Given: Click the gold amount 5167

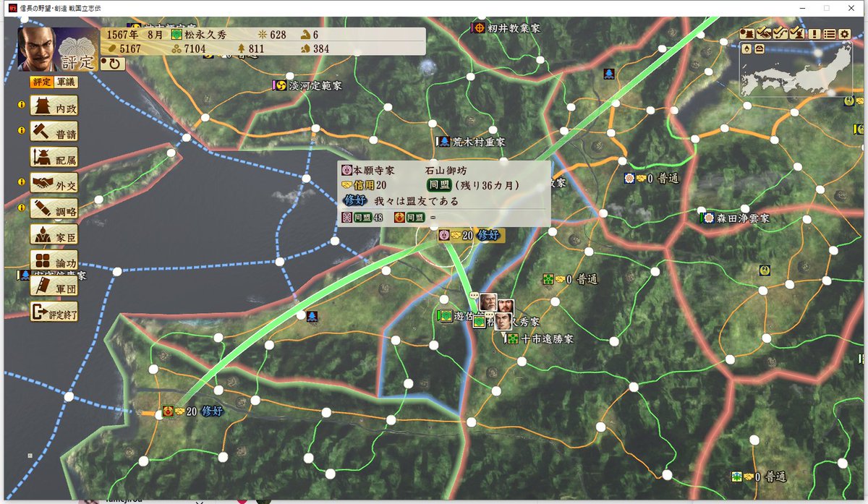Looking at the screenshot, I should pyautogui.click(x=131, y=48).
